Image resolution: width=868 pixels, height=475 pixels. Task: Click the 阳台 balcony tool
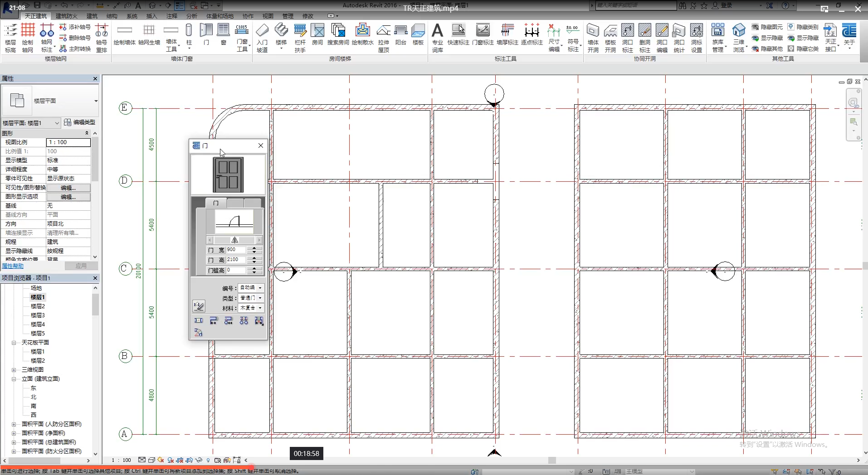(x=400, y=35)
